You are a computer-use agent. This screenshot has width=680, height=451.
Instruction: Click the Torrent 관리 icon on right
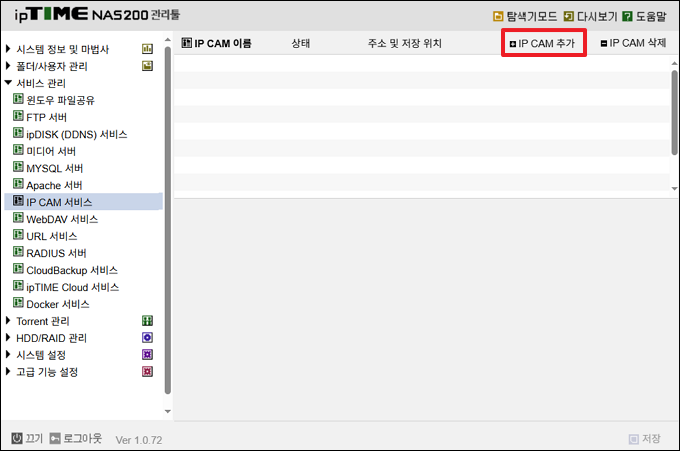(x=147, y=321)
